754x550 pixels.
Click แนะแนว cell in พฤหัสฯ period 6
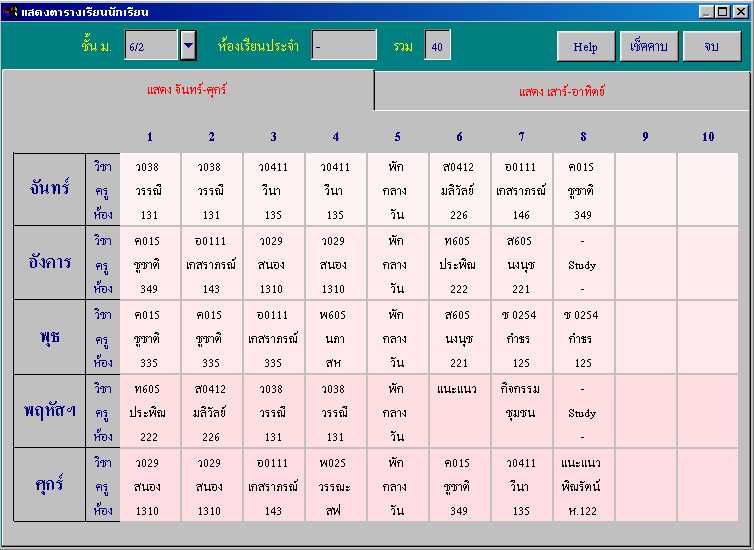coord(457,389)
